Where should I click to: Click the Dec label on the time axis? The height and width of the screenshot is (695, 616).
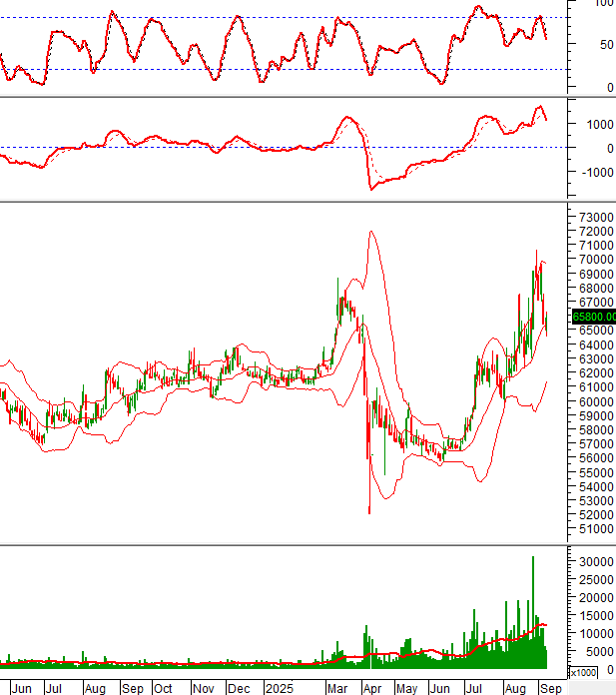[239, 688]
